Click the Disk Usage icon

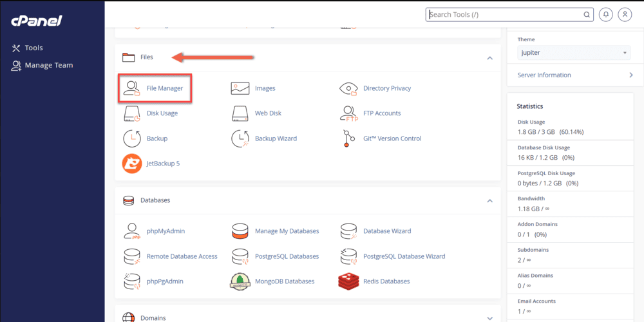tap(132, 113)
